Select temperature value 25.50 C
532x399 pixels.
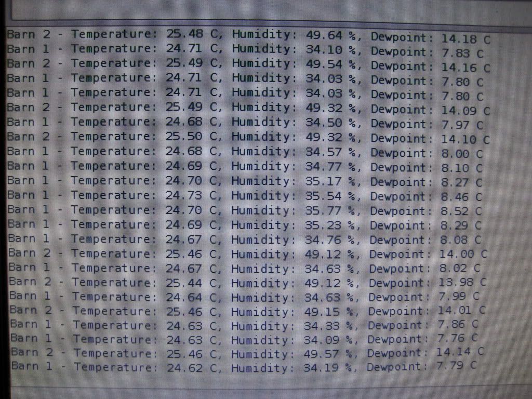click(x=191, y=137)
